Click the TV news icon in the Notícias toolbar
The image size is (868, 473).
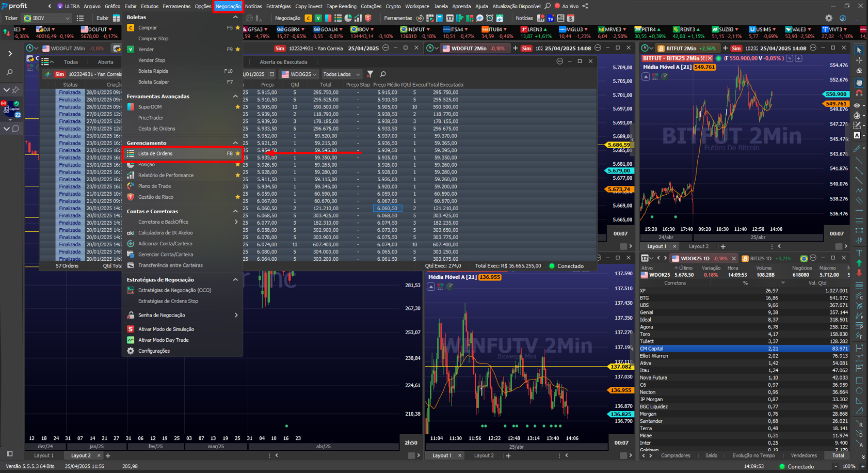(x=551, y=18)
